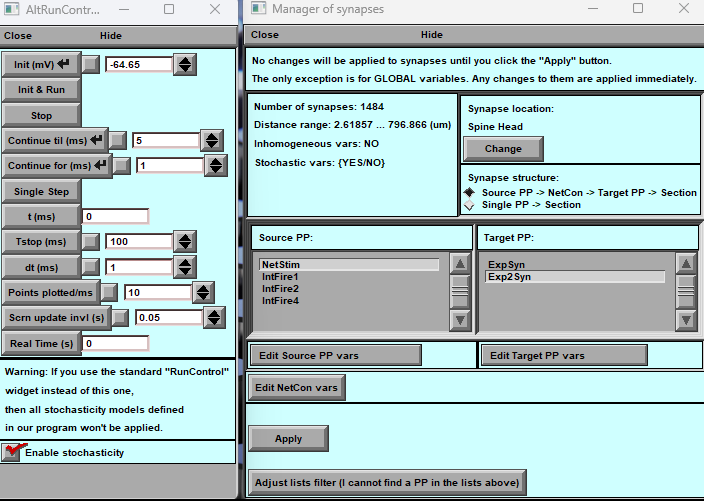Click Hide in the AltRunControl menu bar
The width and height of the screenshot is (704, 501).
111,35
